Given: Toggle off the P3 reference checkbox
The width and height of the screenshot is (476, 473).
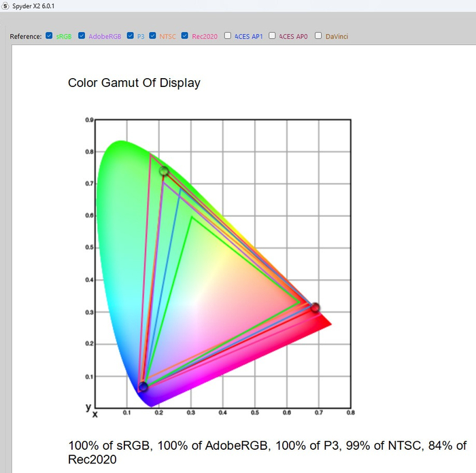Looking at the screenshot, I should pos(131,36).
